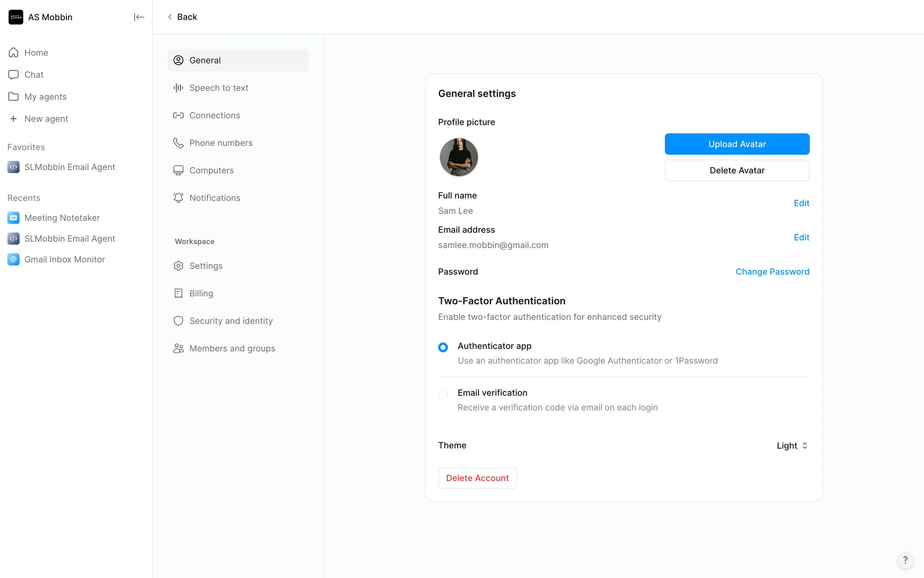Collapse the left sidebar panel
This screenshot has height=578, width=924.
click(x=139, y=17)
